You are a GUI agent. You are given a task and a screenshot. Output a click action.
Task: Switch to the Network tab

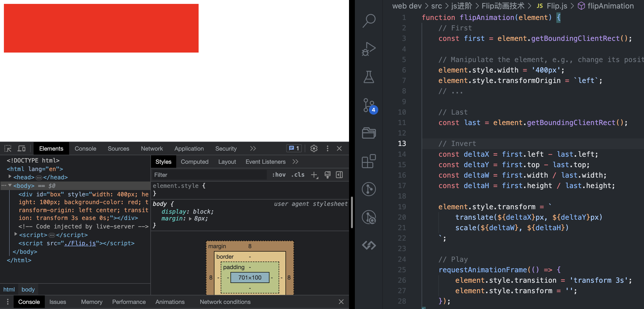[151, 148]
